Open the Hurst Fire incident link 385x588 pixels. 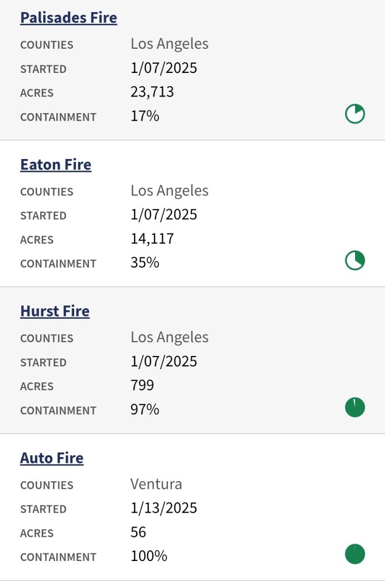coord(55,311)
